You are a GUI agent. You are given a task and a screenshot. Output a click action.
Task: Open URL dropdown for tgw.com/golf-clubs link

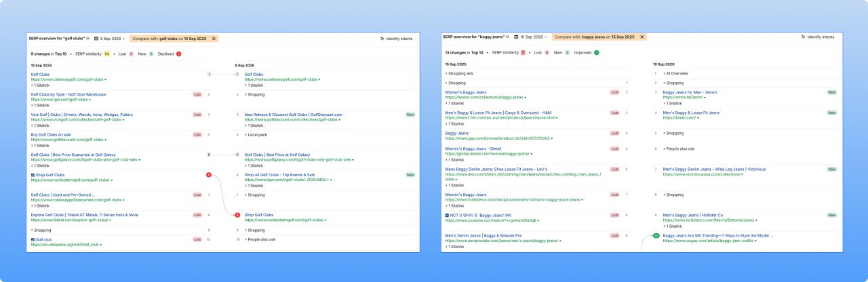90,100
